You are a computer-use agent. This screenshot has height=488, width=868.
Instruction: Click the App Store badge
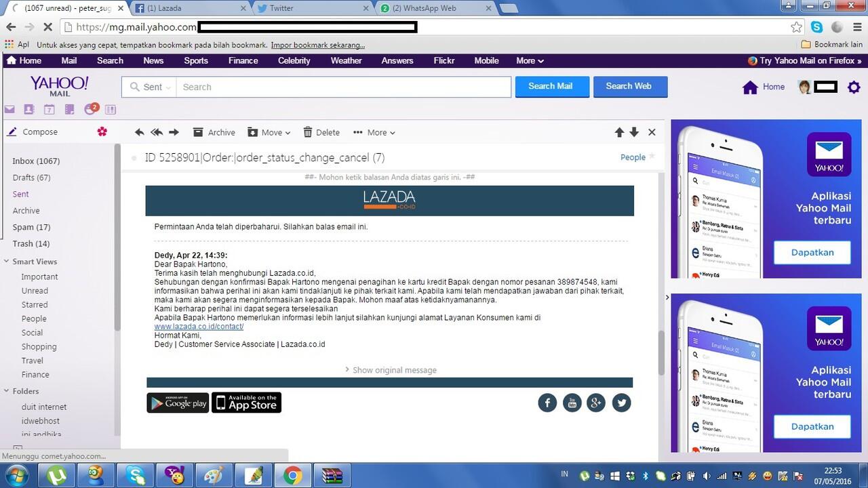247,403
